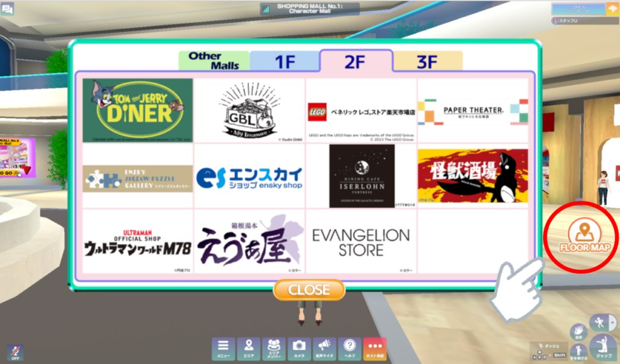
Task: Open the Ultraman Official Shop M78 tile
Action: coord(137,241)
